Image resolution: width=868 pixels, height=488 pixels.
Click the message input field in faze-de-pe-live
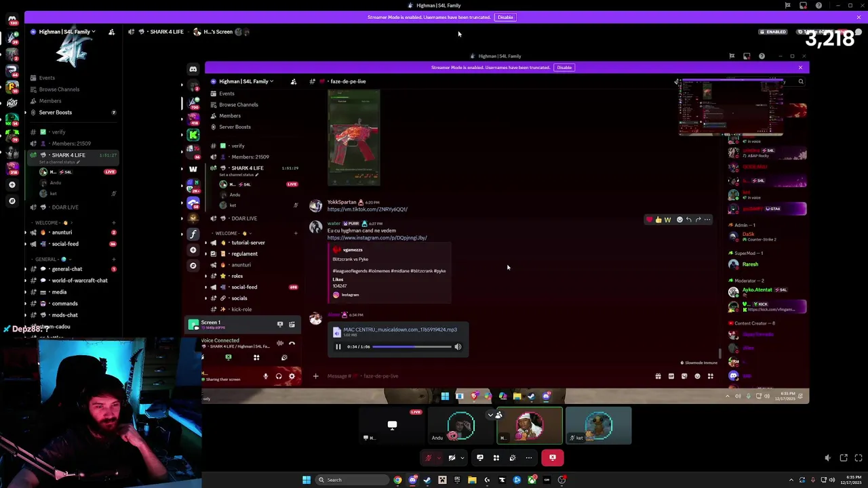pyautogui.click(x=488, y=376)
